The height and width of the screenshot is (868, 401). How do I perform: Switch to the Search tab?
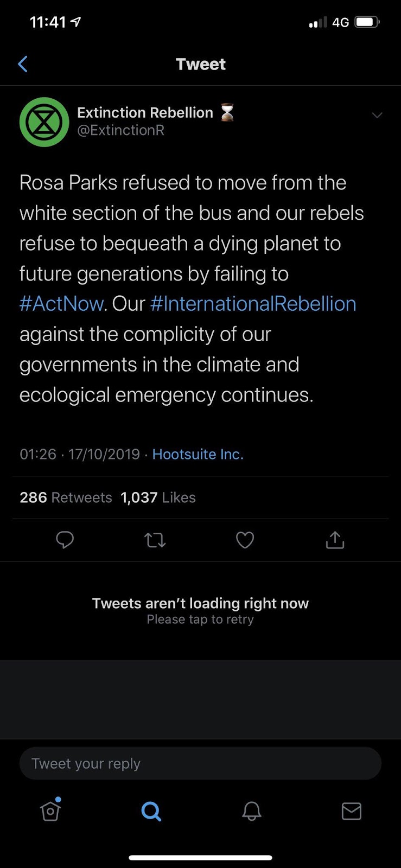(x=151, y=811)
